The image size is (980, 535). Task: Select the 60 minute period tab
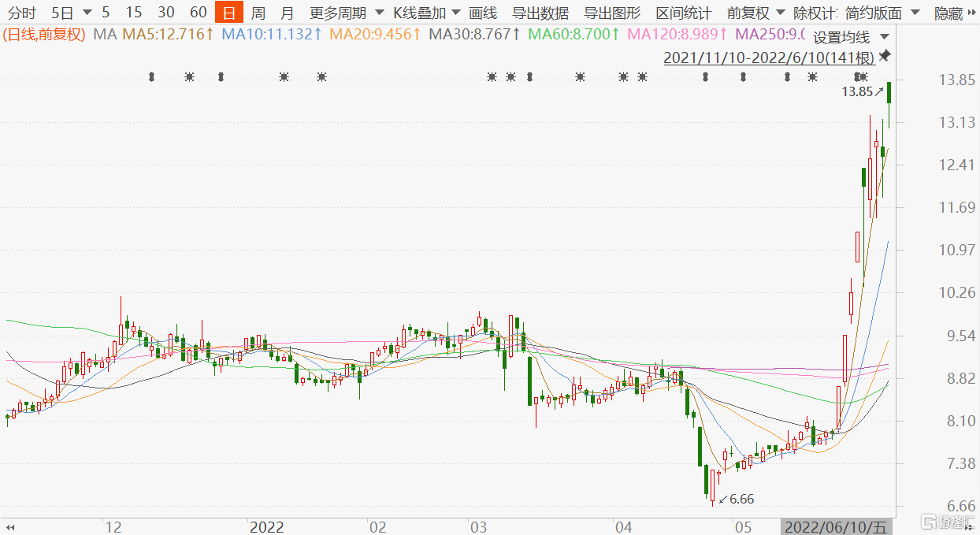point(199,13)
